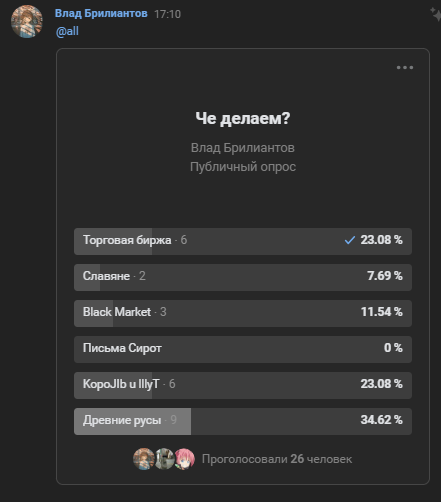Image resolution: width=441 pixels, height=502 pixels.
Task: Choose the Black Market poll option
Action: [243, 313]
